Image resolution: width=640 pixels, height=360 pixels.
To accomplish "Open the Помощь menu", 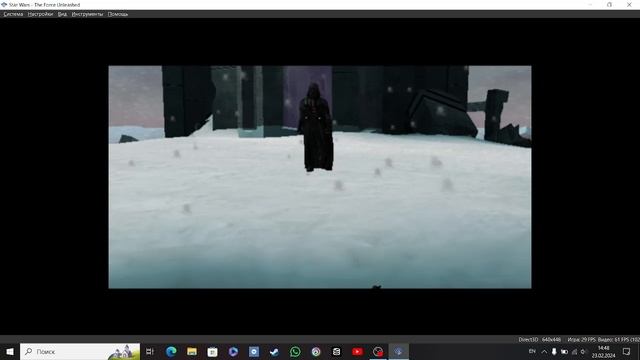I will [x=118, y=14].
